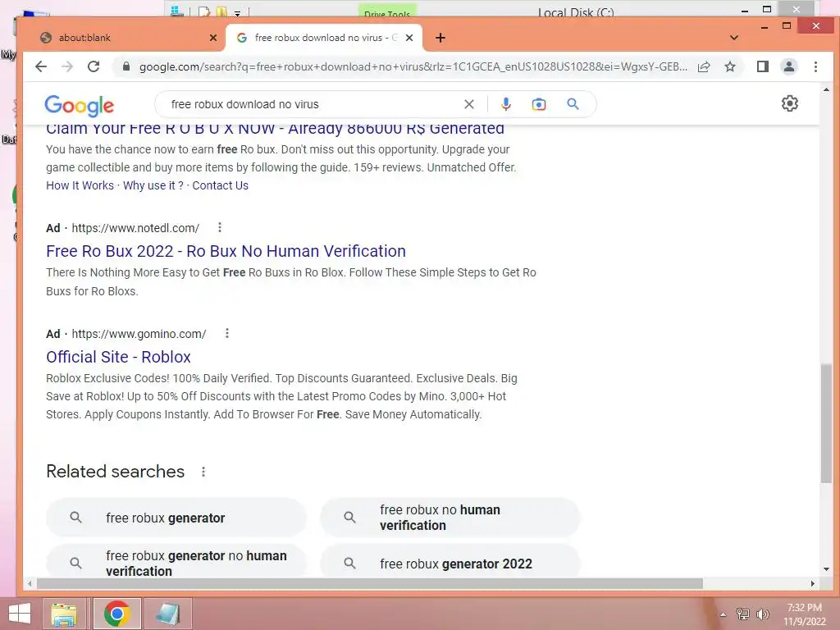The image size is (840, 630).
Task: Start voice search with microphone icon
Action: pyautogui.click(x=505, y=104)
